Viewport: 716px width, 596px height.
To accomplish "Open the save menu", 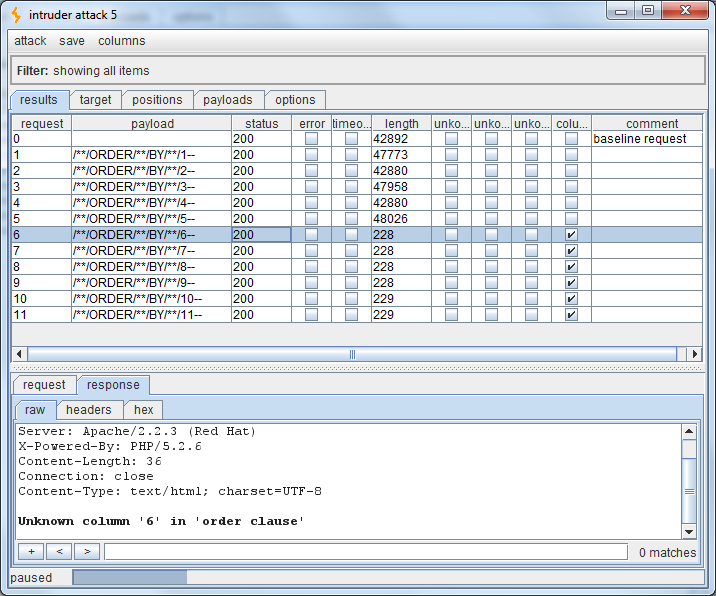I will point(72,41).
